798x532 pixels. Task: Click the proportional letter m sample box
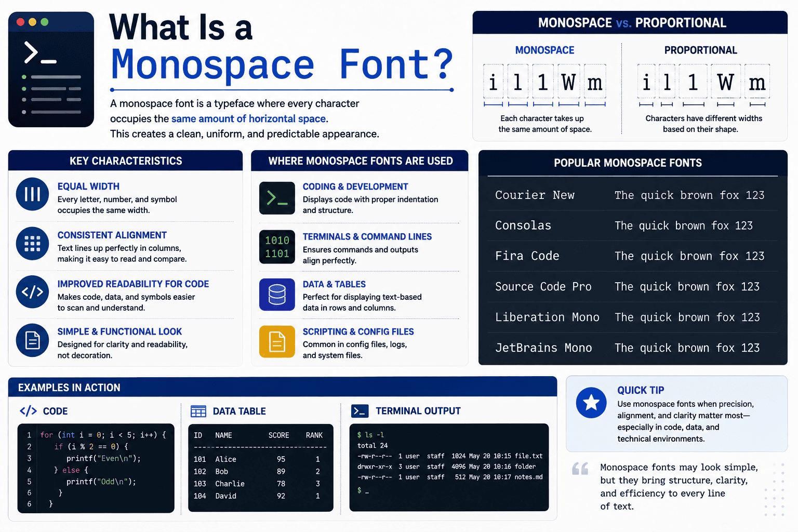757,82
